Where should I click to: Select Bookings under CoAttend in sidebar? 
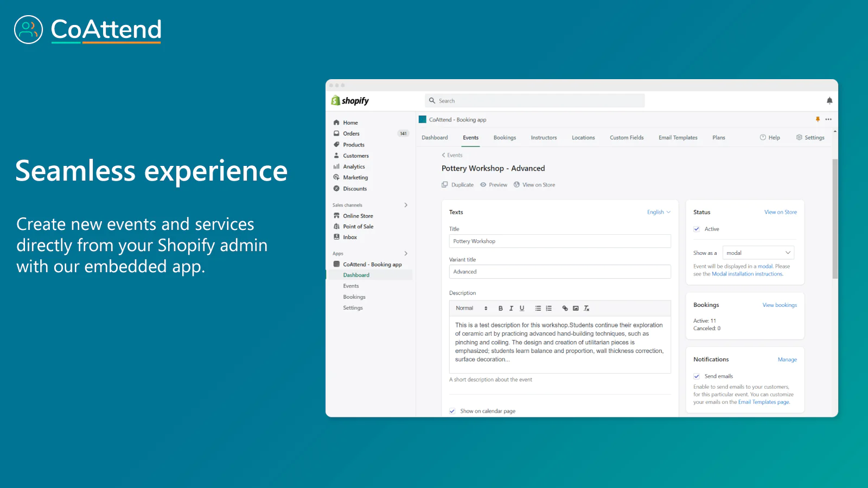tap(354, 297)
